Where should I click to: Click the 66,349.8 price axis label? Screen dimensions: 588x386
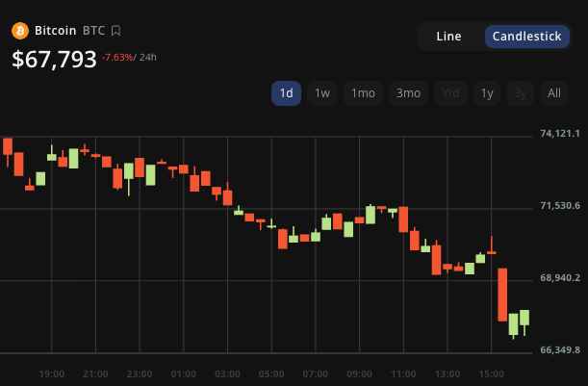[559, 349]
